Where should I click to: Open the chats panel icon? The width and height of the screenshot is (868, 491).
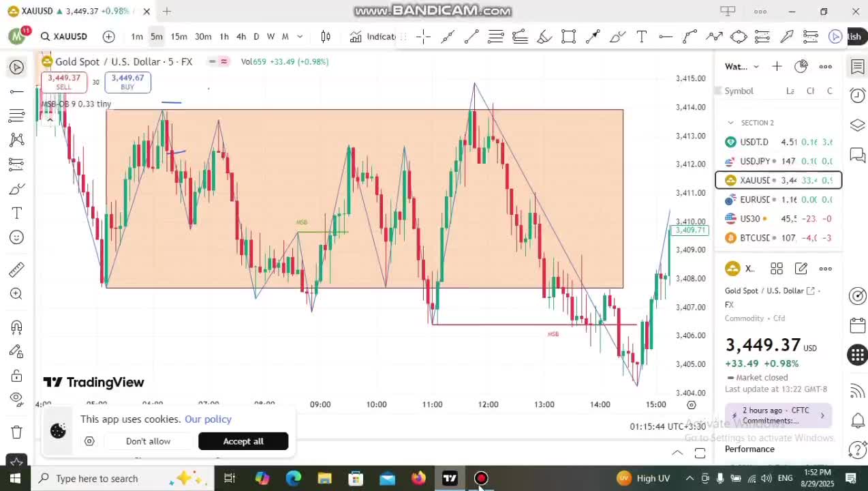(858, 155)
